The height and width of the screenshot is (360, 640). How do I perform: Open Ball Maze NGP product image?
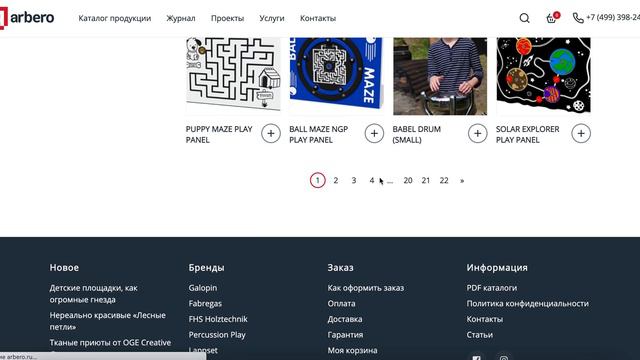tap(336, 76)
